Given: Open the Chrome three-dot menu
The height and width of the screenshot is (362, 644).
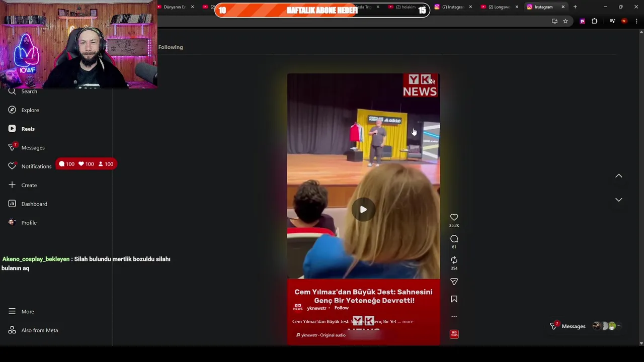Looking at the screenshot, I should click(636, 21).
